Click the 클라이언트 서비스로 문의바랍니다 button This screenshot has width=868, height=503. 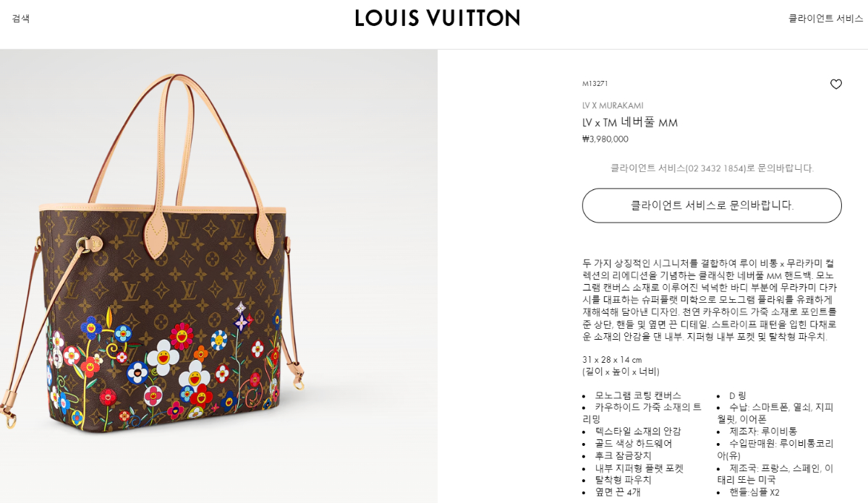(712, 205)
